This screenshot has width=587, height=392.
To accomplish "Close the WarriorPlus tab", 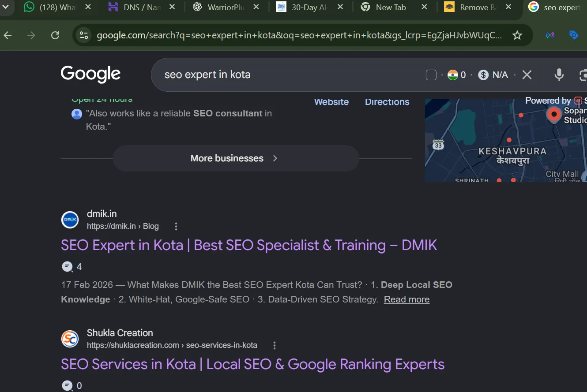I will coord(256,7).
